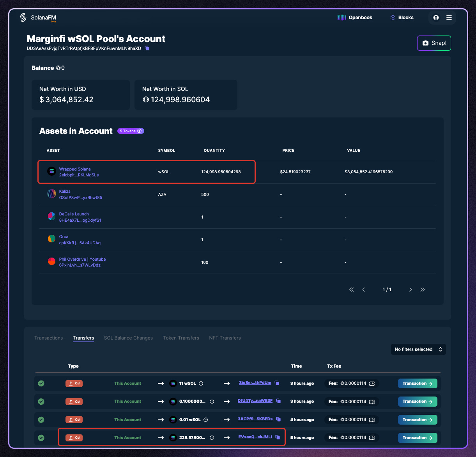
Task: Click the 5 Tokens badge
Action: (131, 131)
